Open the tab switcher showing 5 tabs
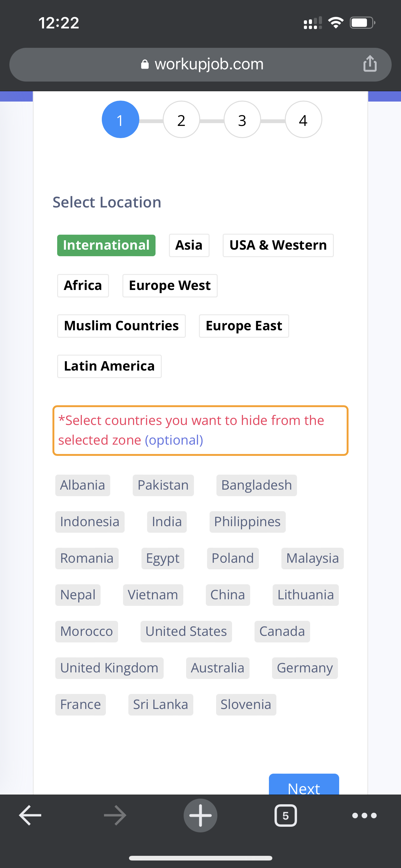Image resolution: width=401 pixels, height=868 pixels. pyautogui.click(x=285, y=816)
